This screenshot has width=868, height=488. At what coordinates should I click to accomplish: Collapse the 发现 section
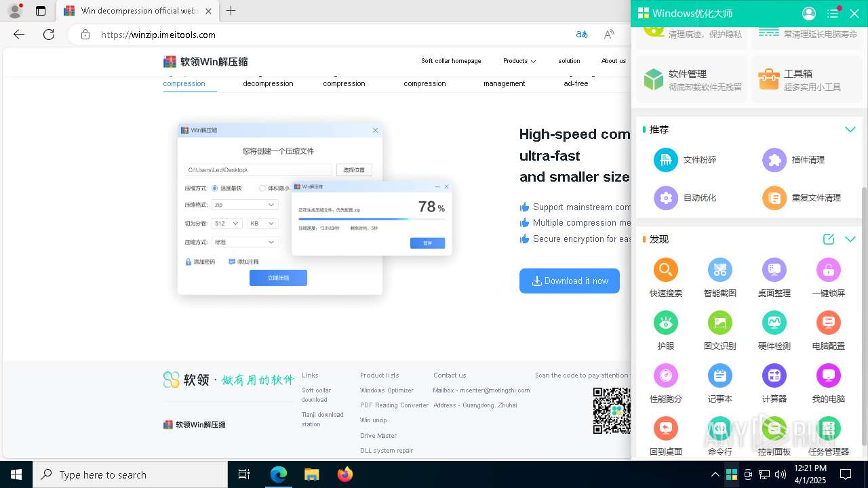coord(850,239)
